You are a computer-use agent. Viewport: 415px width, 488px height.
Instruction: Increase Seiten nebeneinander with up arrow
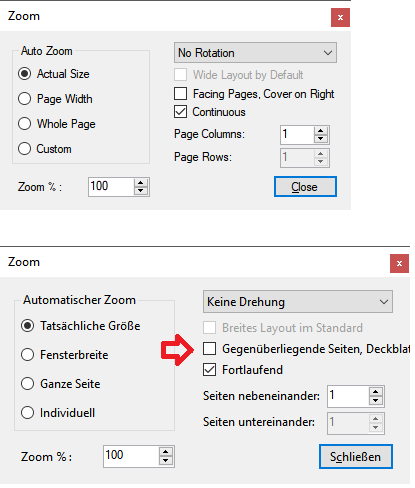pyautogui.click(x=376, y=392)
